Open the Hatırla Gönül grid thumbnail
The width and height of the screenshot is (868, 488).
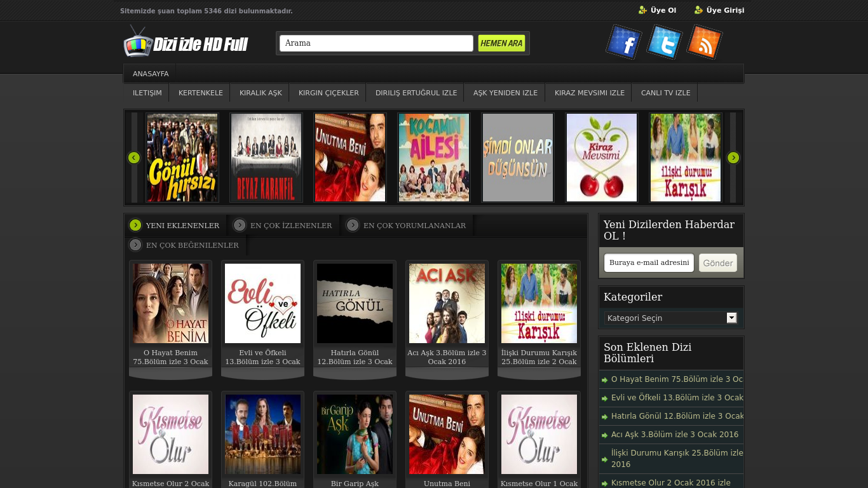coord(355,303)
